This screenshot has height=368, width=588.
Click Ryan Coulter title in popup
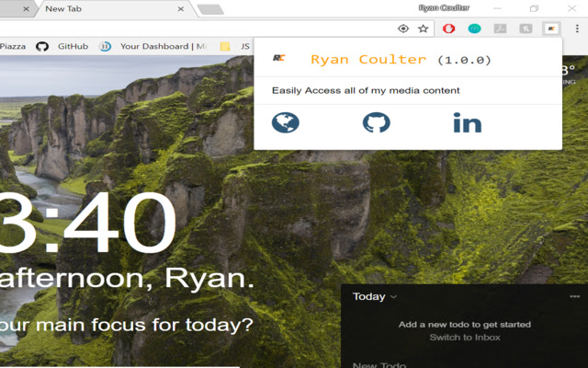[x=368, y=59]
